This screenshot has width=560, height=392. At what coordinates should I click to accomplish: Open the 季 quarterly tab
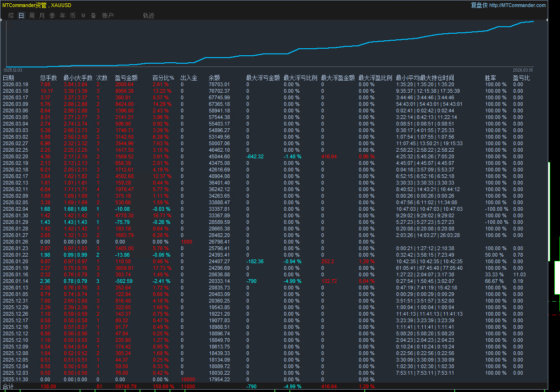pyautogui.click(x=52, y=15)
